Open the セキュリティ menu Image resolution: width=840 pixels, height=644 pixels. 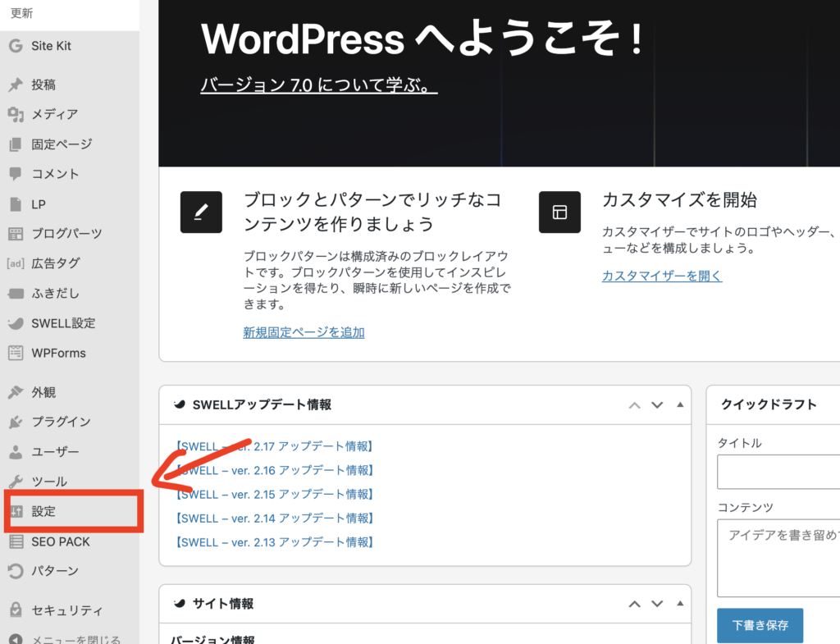pyautogui.click(x=70, y=610)
